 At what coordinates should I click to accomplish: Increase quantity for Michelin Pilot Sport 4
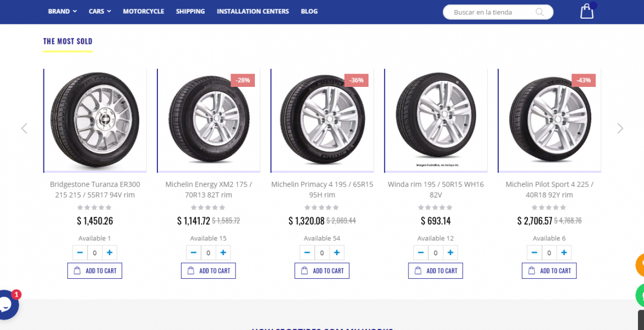(x=564, y=253)
